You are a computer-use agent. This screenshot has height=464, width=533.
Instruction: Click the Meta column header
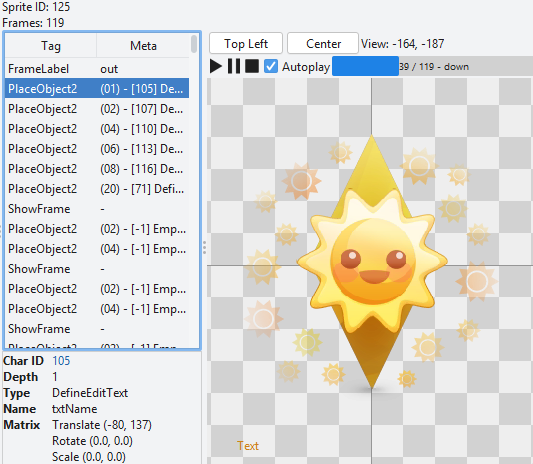143,46
